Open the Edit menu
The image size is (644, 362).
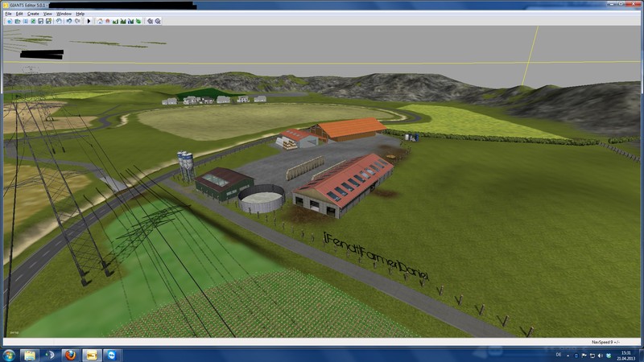click(x=19, y=14)
